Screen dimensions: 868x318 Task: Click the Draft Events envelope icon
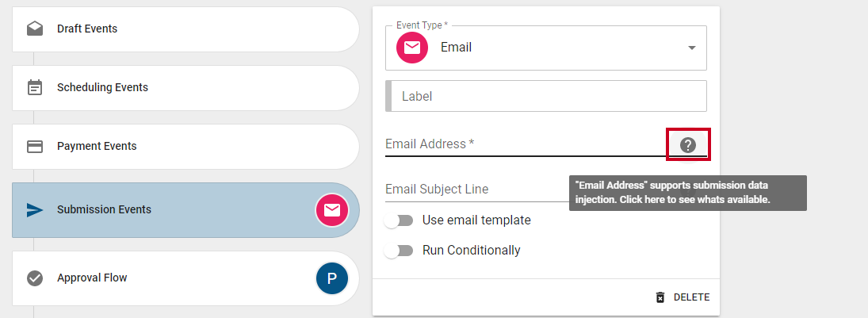[x=35, y=29]
